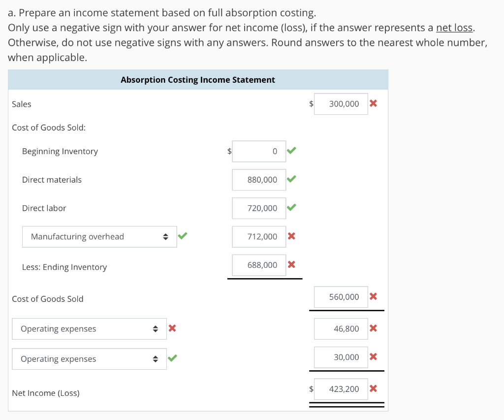Click the net loss link

pyautogui.click(x=453, y=28)
